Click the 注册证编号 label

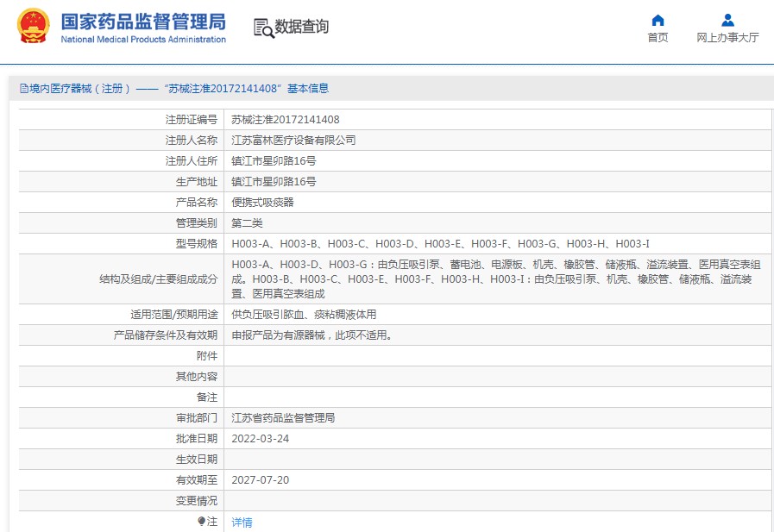[192, 120]
